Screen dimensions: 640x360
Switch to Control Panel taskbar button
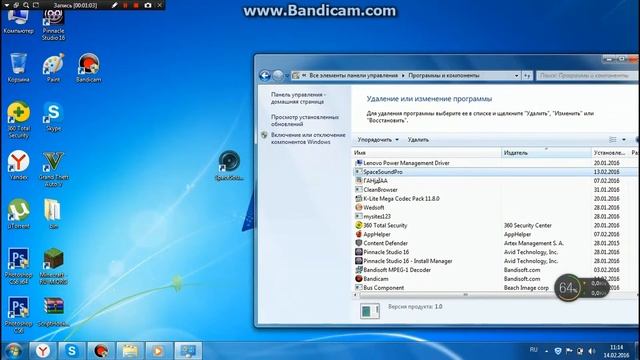pos(188,351)
